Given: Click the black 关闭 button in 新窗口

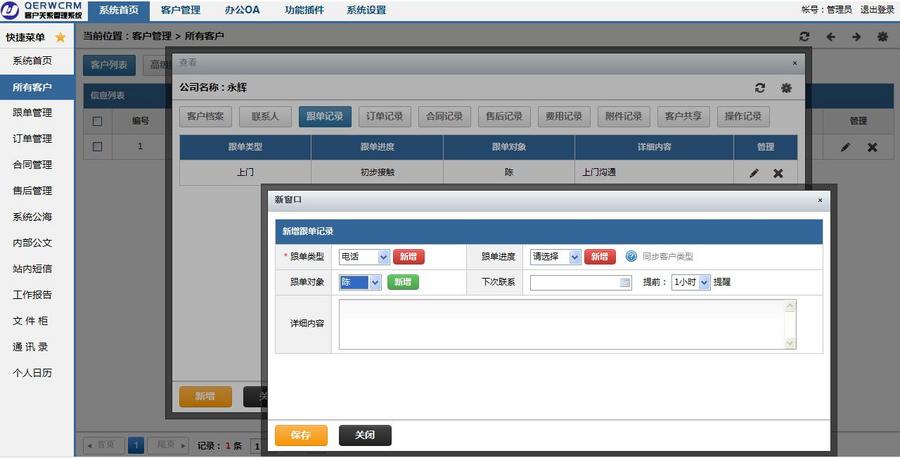Looking at the screenshot, I should (x=365, y=435).
